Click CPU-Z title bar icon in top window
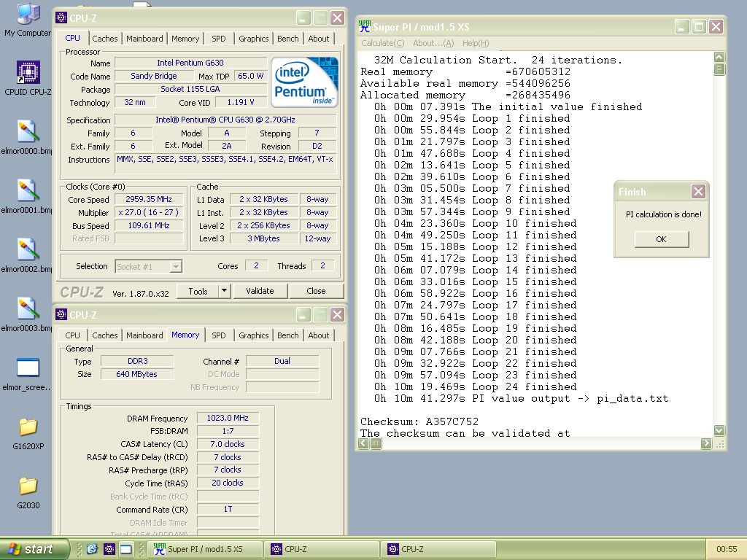Image resolution: width=747 pixels, height=560 pixels. pos(61,18)
